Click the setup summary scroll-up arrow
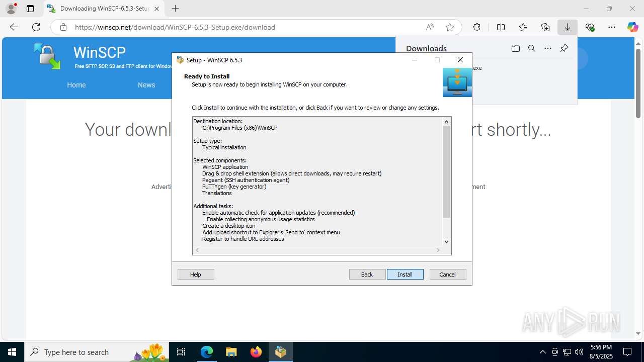Image resolution: width=644 pixels, height=362 pixels. point(446,121)
